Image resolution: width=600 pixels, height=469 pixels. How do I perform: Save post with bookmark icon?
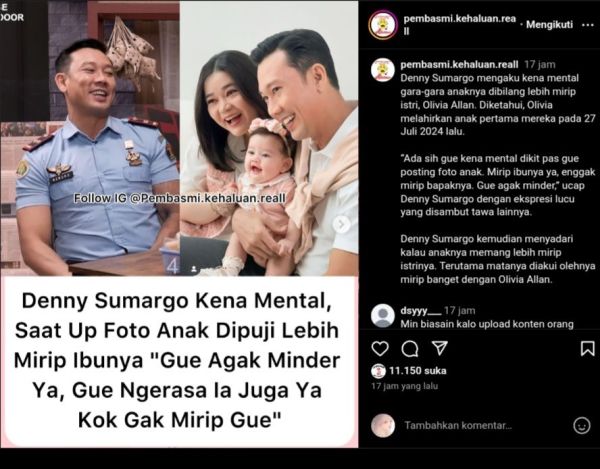[587, 348]
